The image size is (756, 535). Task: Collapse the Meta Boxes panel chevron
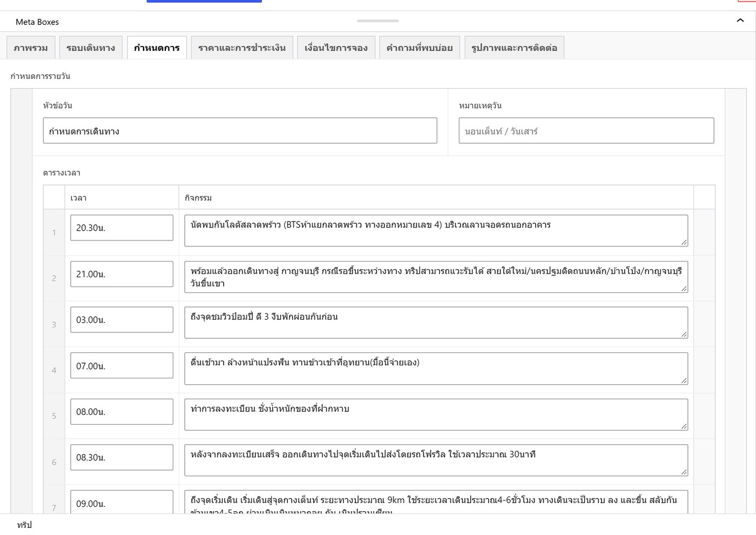tap(740, 21)
